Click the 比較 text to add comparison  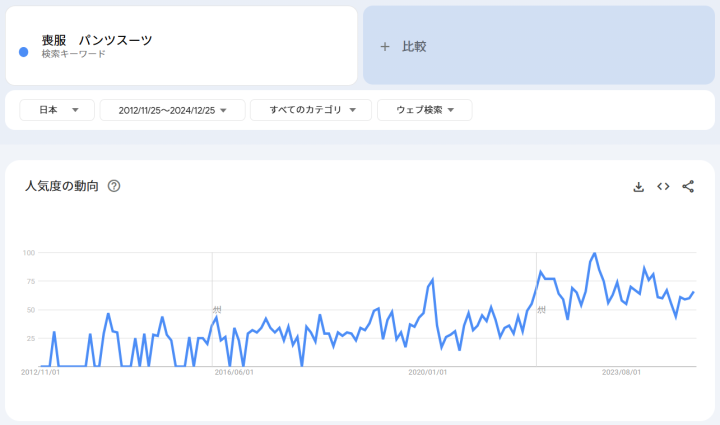414,46
